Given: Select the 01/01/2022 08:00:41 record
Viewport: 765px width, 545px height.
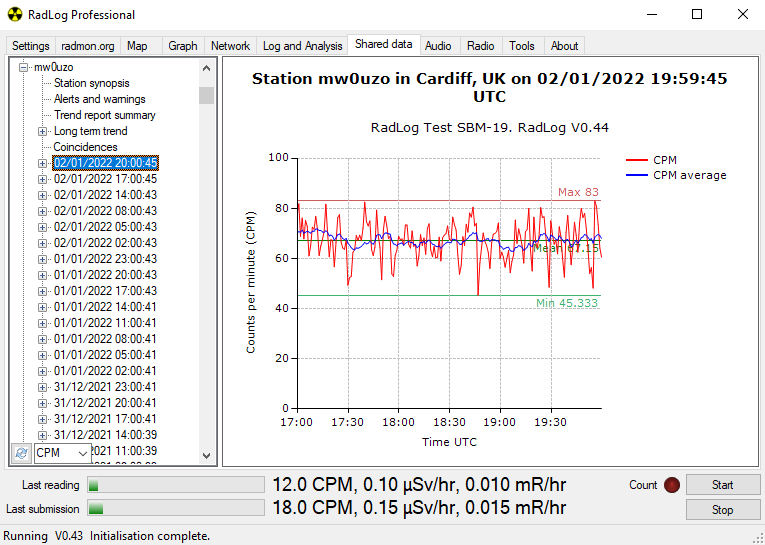Looking at the screenshot, I should click(105, 339).
